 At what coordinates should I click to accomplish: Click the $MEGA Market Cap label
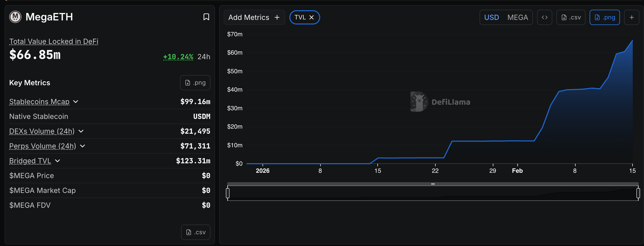tap(42, 190)
